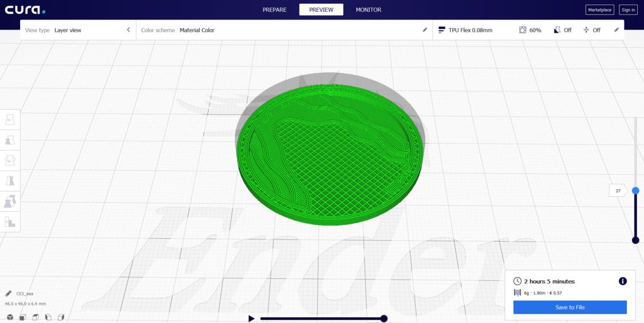Screen dimensions: 644x323
Task: Open print settings via the right-hand pencil icon
Action: point(616,30)
